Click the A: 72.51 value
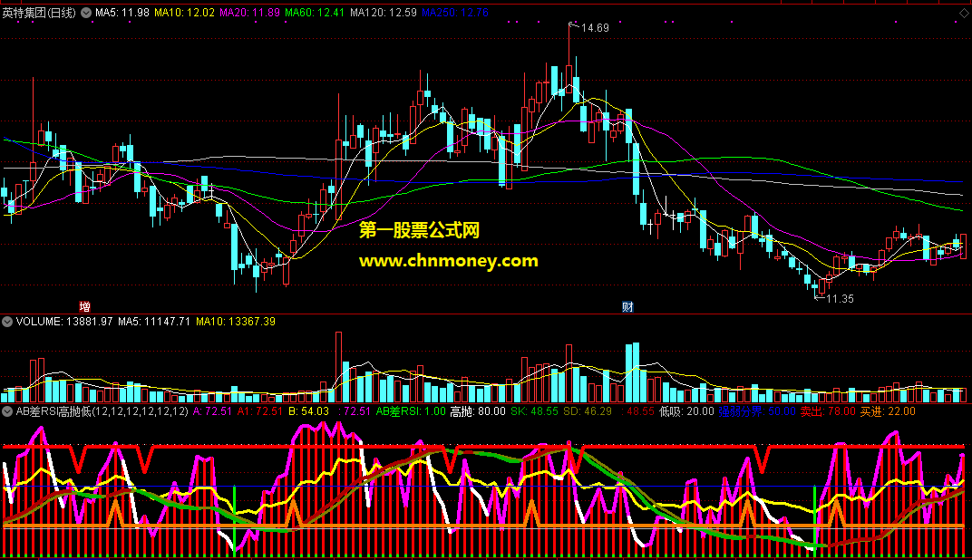Image resolution: width=972 pixels, height=560 pixels. (212, 411)
